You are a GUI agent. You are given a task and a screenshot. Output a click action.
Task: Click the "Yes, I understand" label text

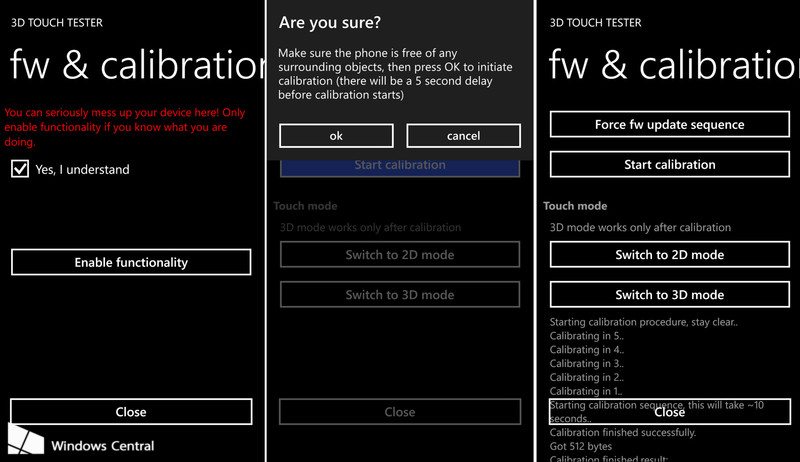[82, 170]
